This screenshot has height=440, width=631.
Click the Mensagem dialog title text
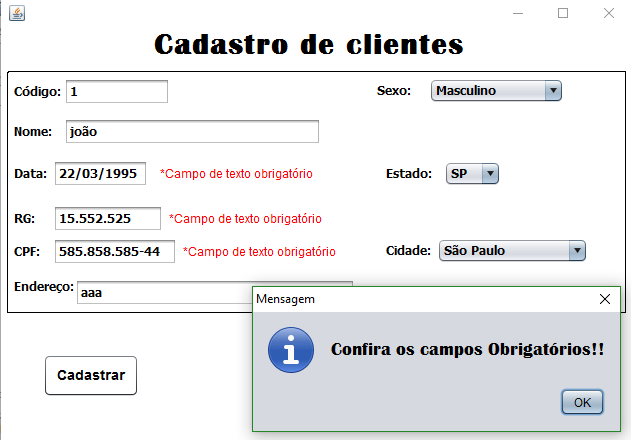point(285,299)
